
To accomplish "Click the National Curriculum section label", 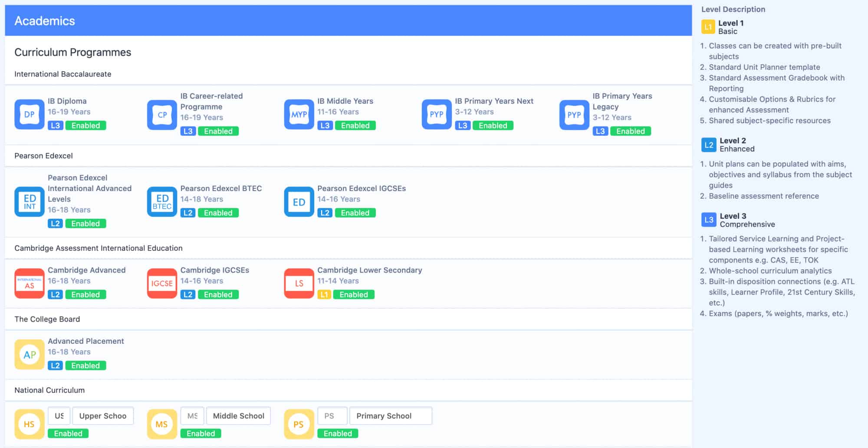I will (49, 390).
